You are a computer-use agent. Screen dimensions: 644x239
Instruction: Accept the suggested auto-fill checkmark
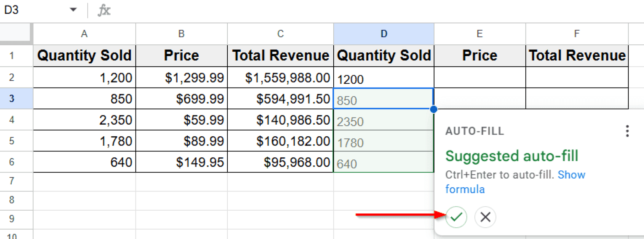pyautogui.click(x=456, y=217)
